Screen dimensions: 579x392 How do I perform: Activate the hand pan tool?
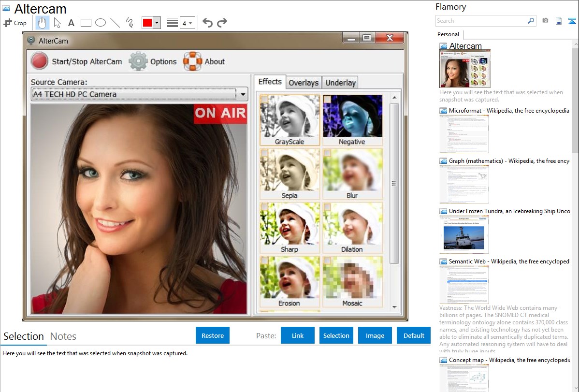coord(42,23)
